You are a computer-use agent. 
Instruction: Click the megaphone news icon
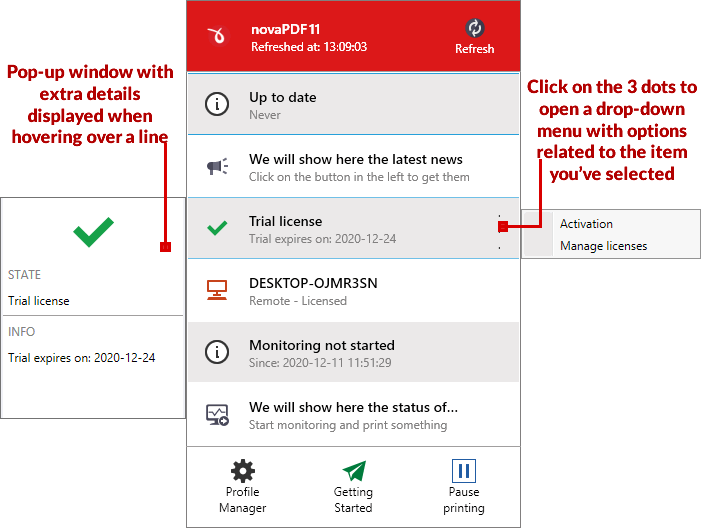(x=217, y=166)
